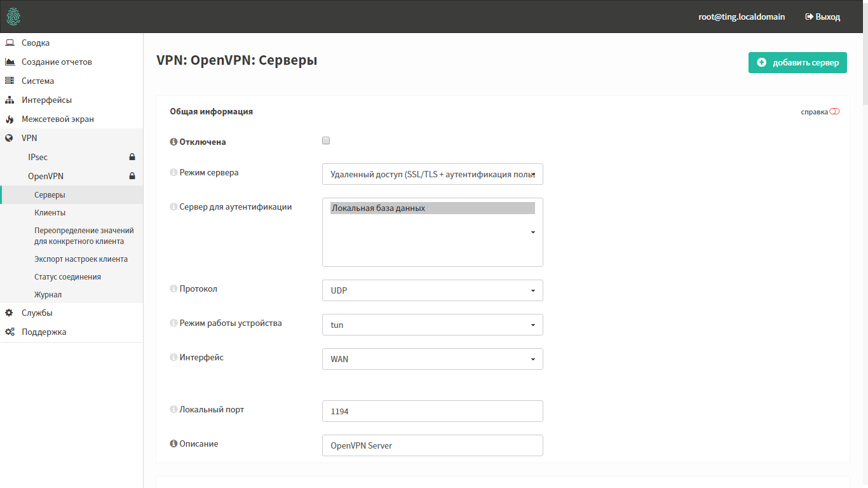Click info icon beside Локальный порт
Screen dimensions: 868x488
pos(173,410)
